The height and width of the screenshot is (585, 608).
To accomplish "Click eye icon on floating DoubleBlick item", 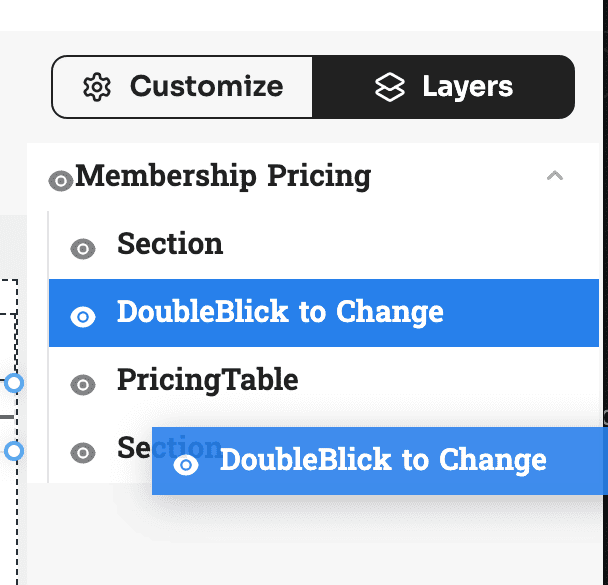I will (x=186, y=465).
